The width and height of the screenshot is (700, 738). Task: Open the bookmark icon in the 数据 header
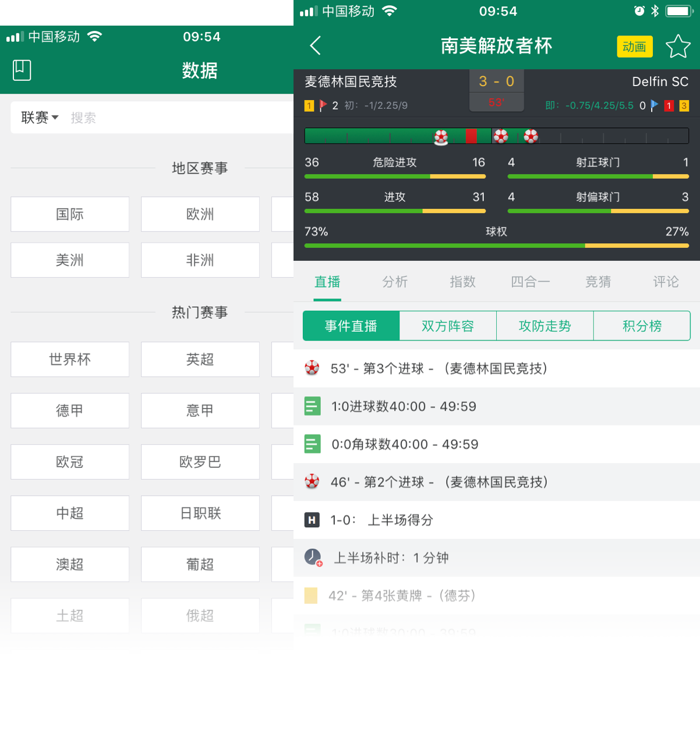click(22, 70)
